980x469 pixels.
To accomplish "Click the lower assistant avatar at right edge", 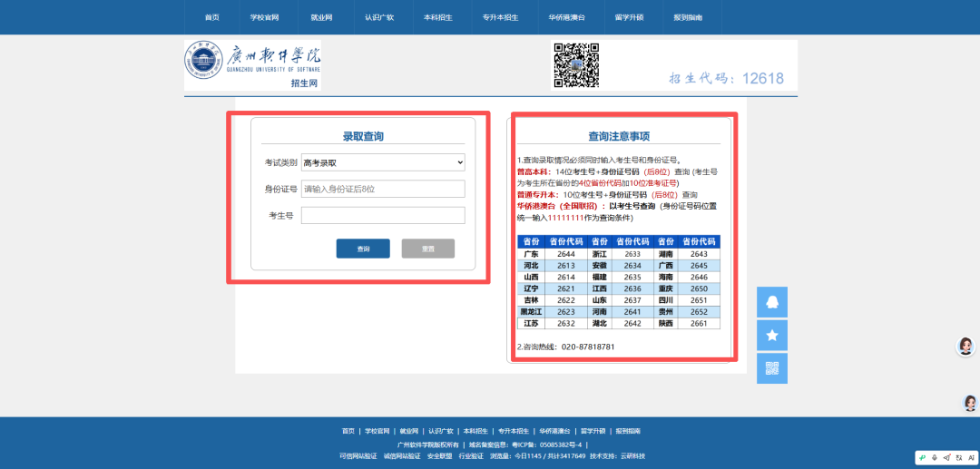I will (x=969, y=403).
